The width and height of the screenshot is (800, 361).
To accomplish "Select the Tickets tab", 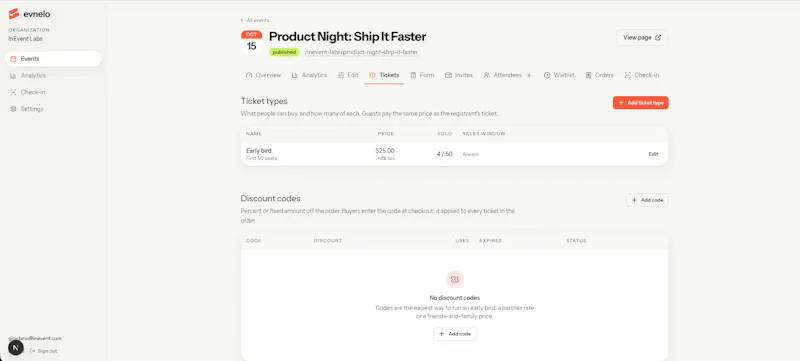I will click(x=384, y=75).
